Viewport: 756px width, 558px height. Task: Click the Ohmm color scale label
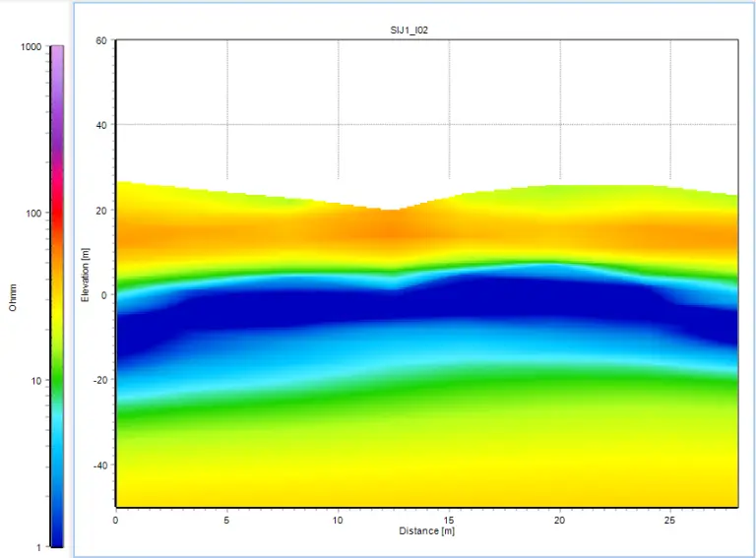pyautogui.click(x=13, y=297)
